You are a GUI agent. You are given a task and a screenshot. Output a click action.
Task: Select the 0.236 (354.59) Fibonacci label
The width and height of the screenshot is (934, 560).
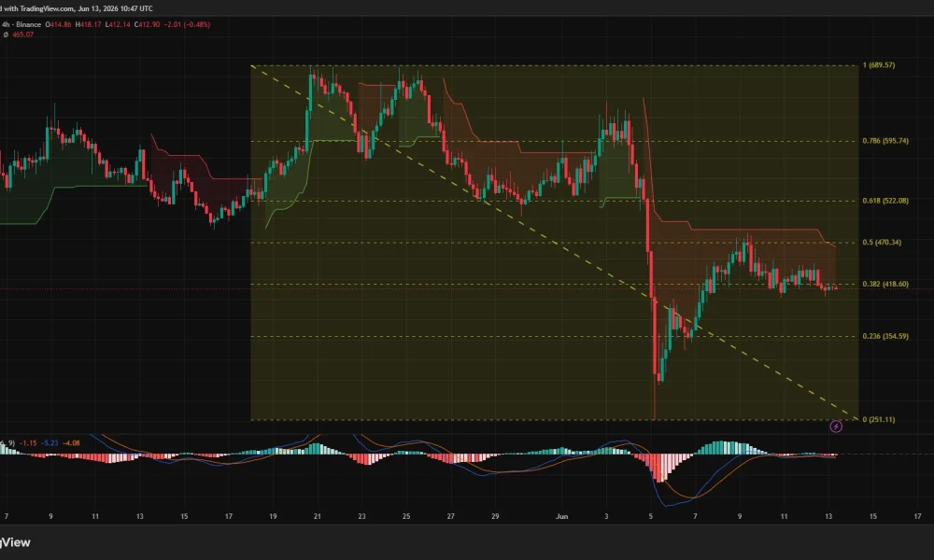click(x=885, y=336)
